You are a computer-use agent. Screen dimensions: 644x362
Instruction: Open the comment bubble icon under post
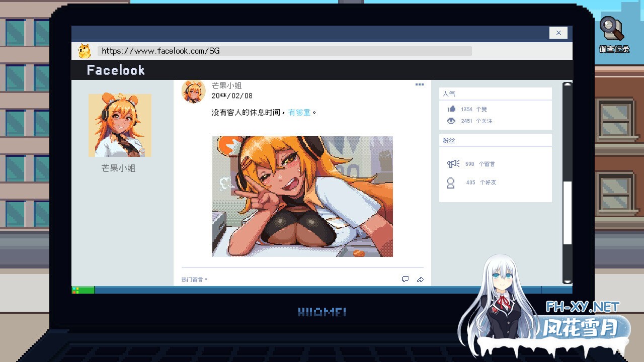405,280
